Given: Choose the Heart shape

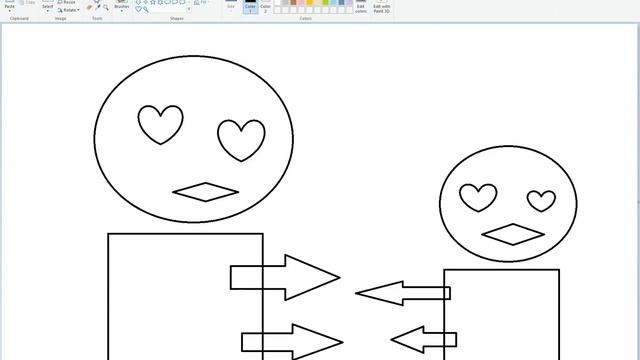Looking at the screenshot, I should [x=138, y=9].
